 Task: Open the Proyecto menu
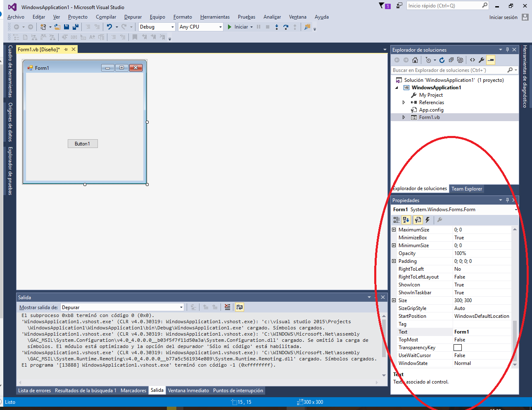click(x=78, y=17)
